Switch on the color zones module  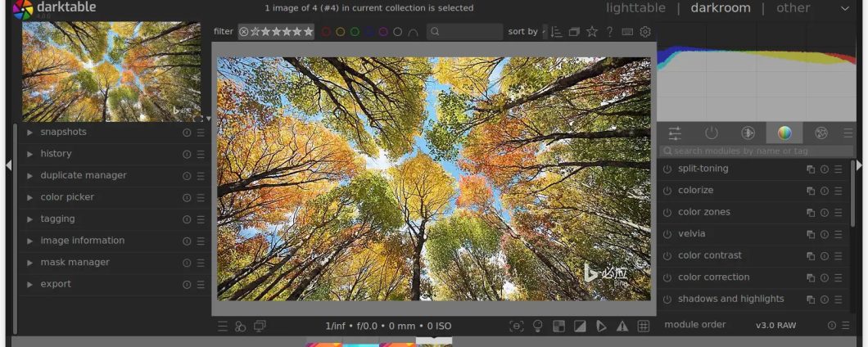coord(667,213)
